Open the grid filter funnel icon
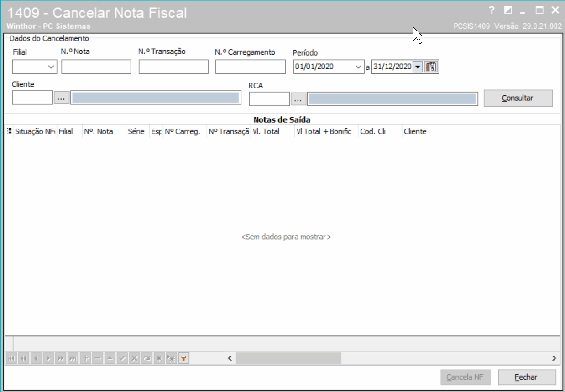 tap(183, 359)
